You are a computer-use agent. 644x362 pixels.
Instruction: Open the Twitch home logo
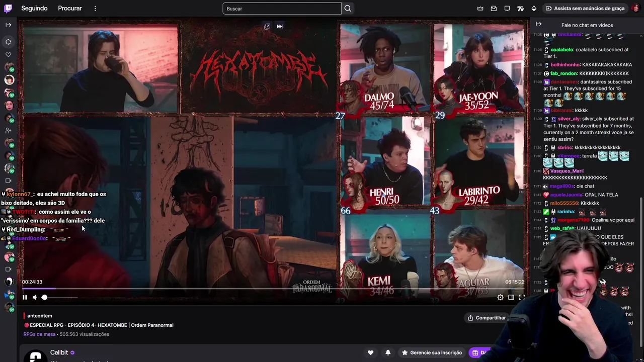[8, 8]
